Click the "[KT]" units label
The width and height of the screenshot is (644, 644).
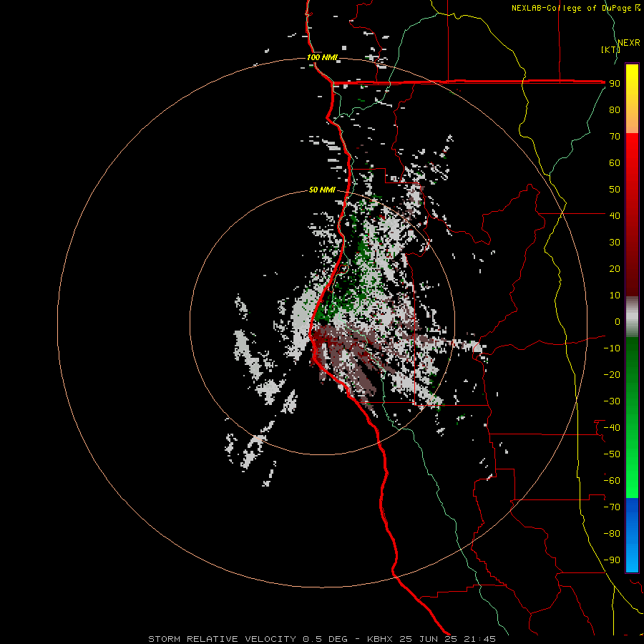pyautogui.click(x=610, y=49)
